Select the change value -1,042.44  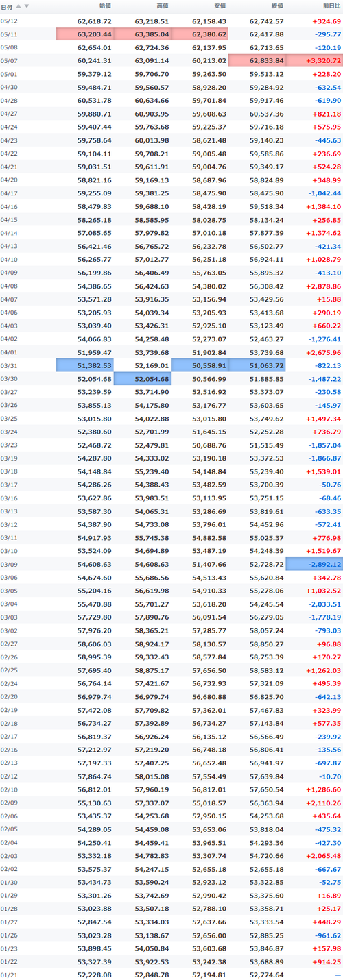pos(324,193)
